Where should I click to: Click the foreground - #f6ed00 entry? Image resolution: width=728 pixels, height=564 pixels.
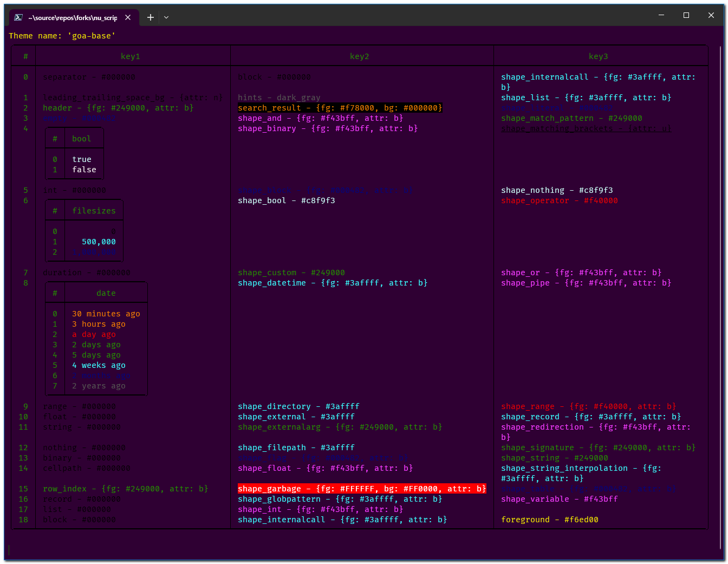click(550, 520)
